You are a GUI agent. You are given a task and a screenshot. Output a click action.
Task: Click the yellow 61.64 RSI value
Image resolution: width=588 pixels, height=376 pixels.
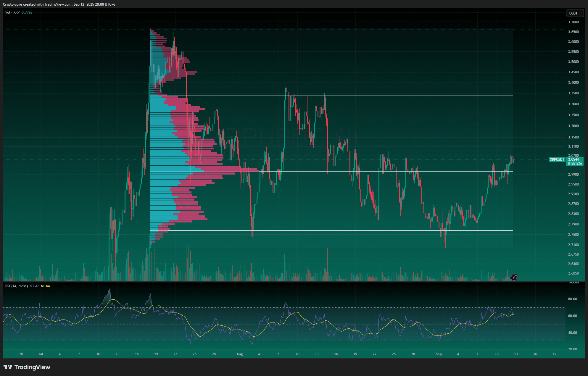click(x=45, y=286)
